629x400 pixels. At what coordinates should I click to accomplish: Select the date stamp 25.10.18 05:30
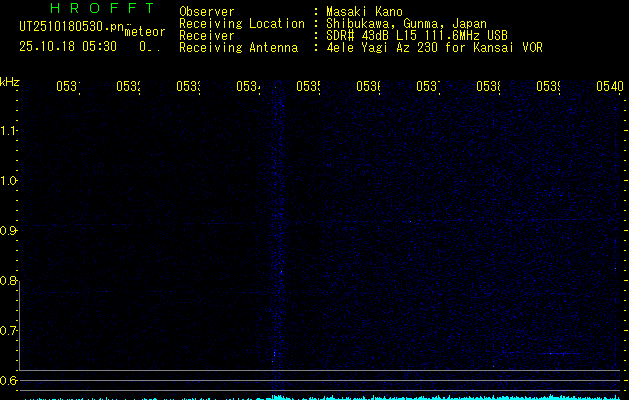pyautogui.click(x=68, y=47)
